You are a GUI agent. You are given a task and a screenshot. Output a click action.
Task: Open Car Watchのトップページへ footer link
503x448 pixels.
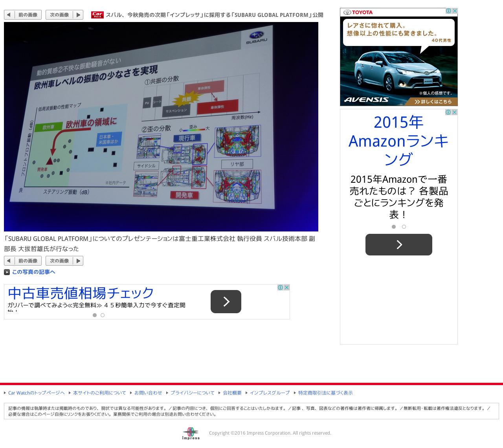tap(36, 393)
